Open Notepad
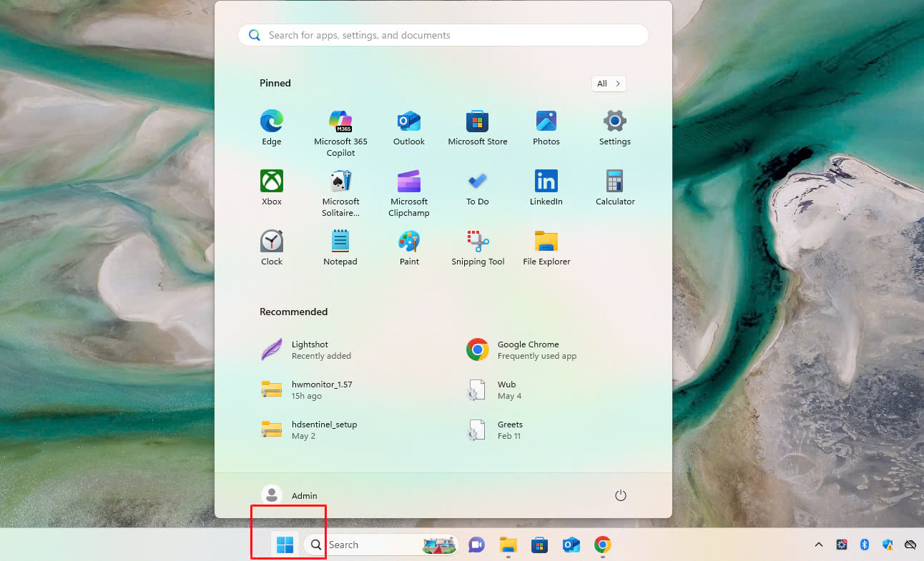Image resolution: width=924 pixels, height=561 pixels. click(340, 248)
